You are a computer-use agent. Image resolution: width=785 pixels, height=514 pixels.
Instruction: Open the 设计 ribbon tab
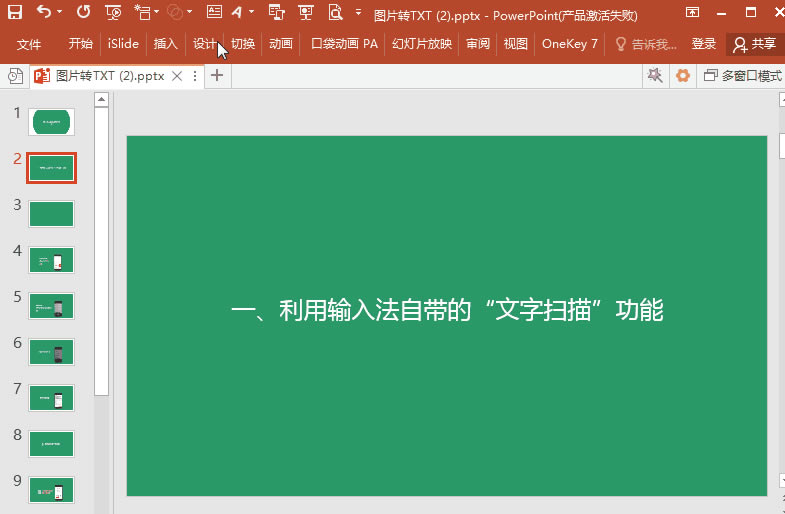click(205, 44)
